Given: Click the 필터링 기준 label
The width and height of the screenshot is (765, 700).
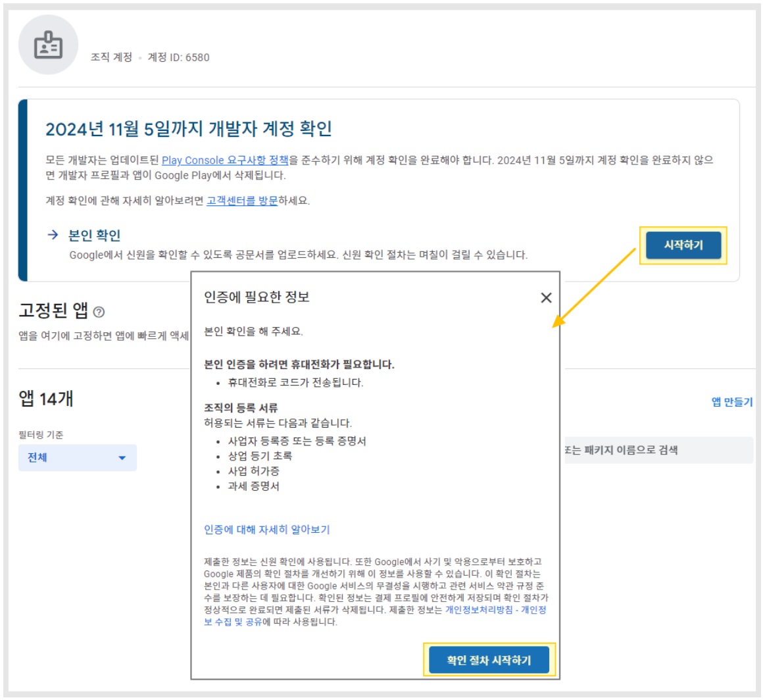Looking at the screenshot, I should pos(41,435).
